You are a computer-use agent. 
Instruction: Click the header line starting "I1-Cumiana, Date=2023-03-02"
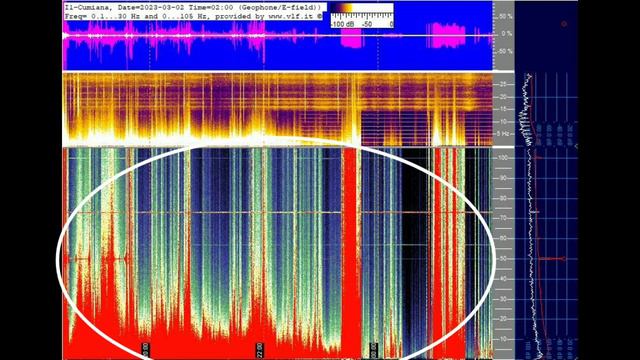[193, 7]
